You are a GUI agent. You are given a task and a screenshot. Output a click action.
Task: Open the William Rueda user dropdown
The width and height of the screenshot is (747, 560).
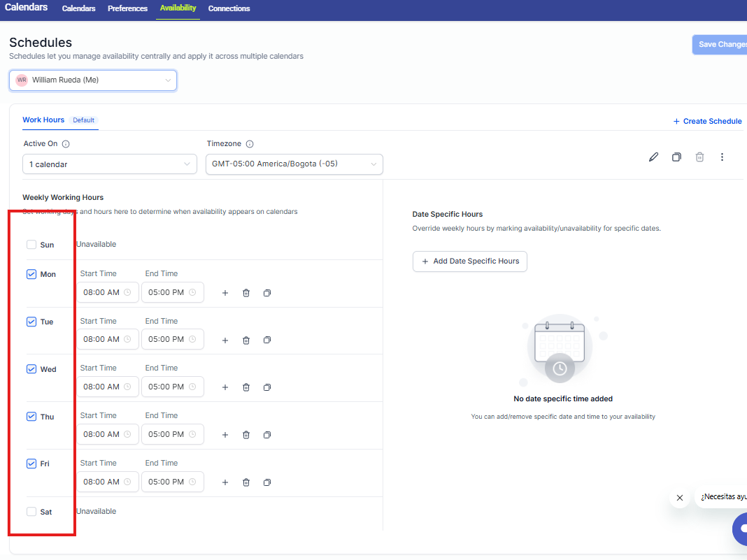93,80
